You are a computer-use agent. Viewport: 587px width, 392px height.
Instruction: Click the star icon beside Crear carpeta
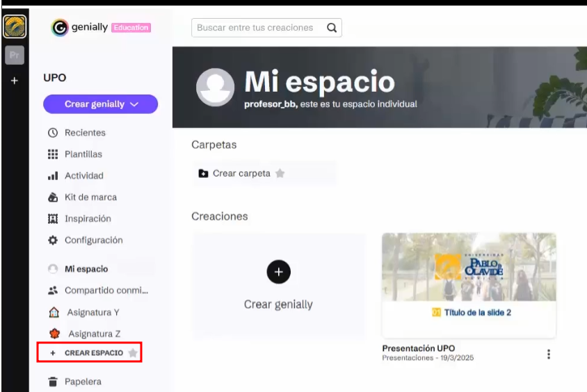(280, 174)
